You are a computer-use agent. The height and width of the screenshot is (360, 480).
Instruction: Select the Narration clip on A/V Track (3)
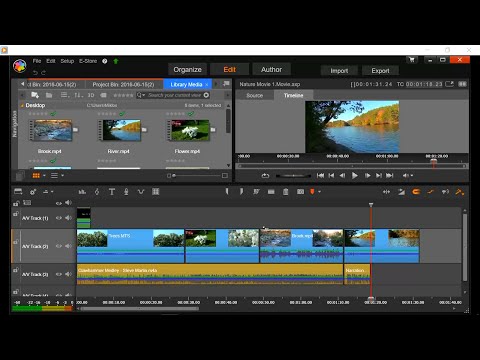pos(357,274)
